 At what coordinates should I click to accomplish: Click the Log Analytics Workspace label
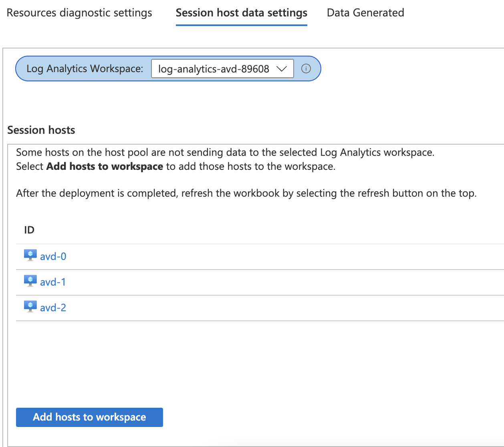(85, 68)
